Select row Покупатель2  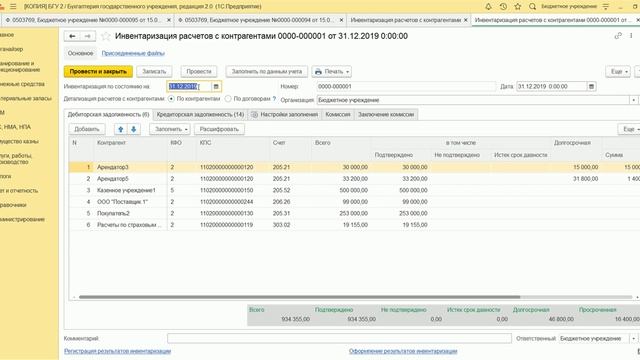[354, 213]
